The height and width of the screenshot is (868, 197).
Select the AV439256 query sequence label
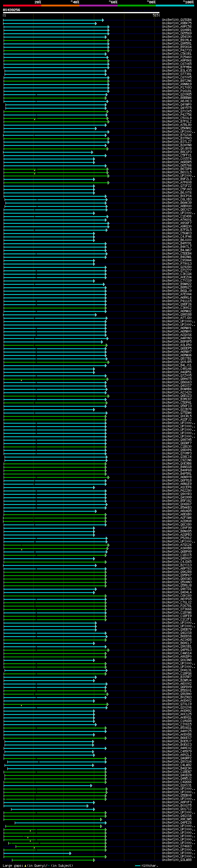coord(11,10)
